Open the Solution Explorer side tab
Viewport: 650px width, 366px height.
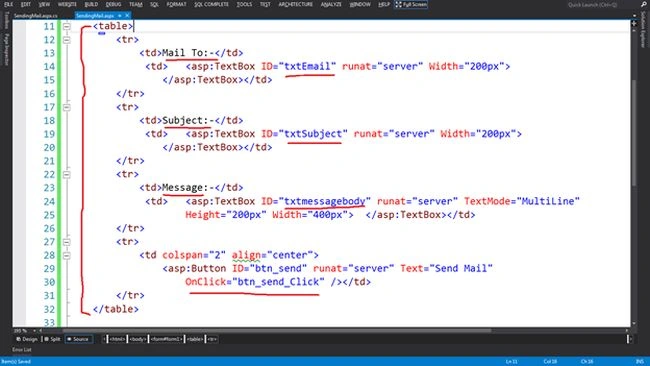[643, 30]
